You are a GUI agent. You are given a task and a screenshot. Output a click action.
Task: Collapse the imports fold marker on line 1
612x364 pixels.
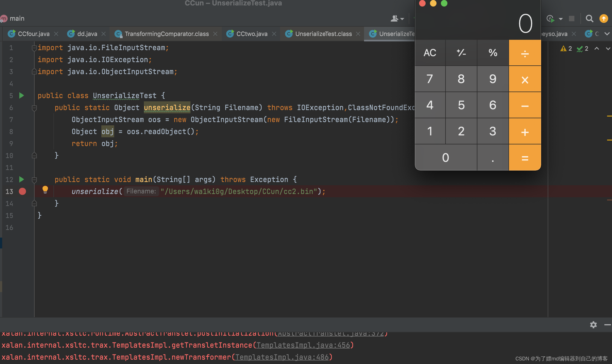[x=34, y=48]
